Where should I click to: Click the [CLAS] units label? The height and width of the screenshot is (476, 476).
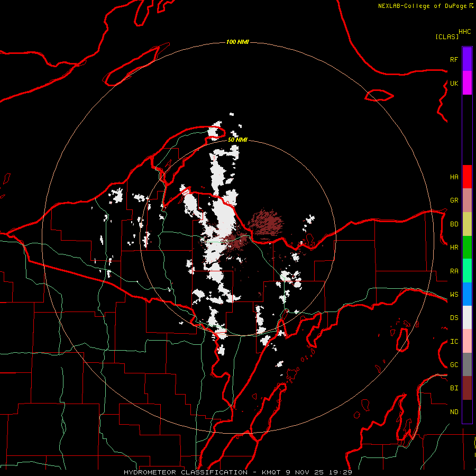(x=447, y=36)
